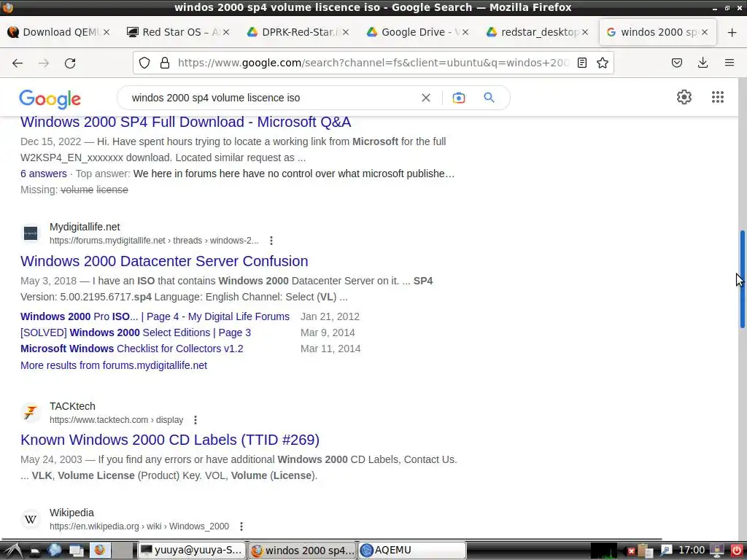Select the windos 2000 sp4 search tab

(x=657, y=32)
